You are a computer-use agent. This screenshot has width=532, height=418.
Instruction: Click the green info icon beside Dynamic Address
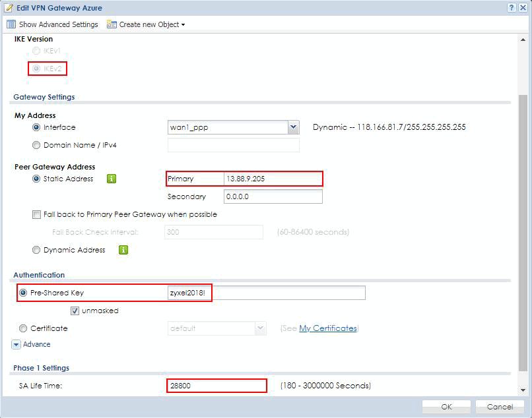(123, 250)
